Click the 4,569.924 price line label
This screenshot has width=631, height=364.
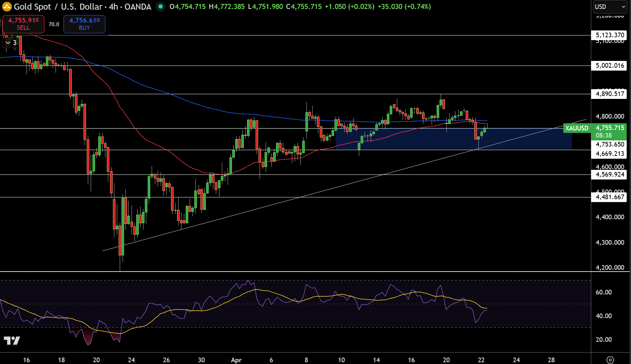[x=609, y=174]
